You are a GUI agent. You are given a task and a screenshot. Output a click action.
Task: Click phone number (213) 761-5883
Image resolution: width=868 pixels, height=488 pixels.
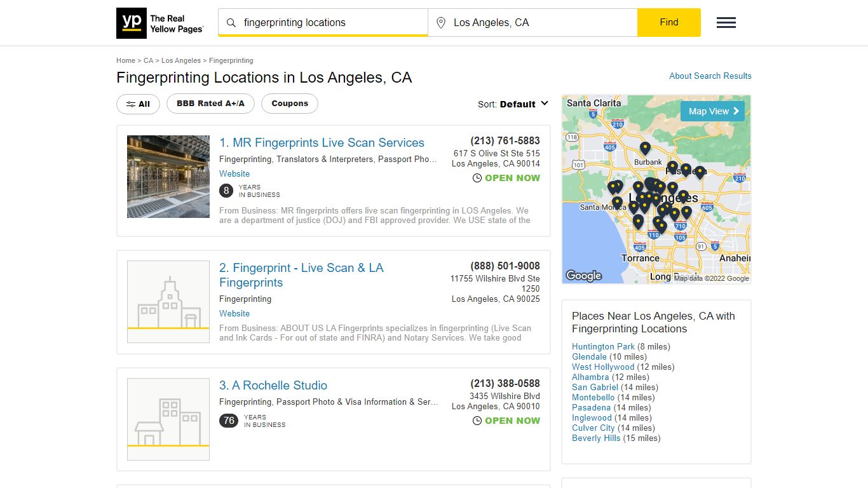click(x=505, y=141)
